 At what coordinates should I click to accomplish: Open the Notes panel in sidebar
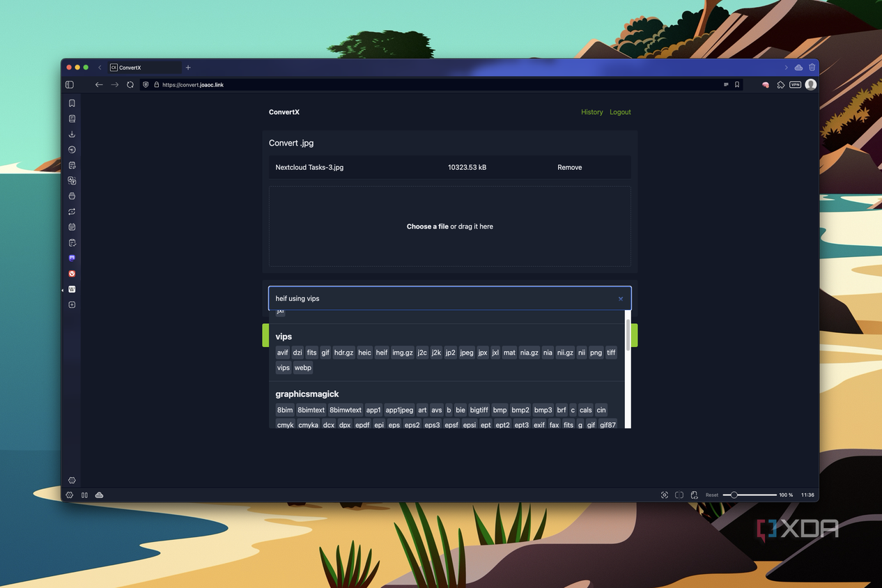(x=72, y=165)
